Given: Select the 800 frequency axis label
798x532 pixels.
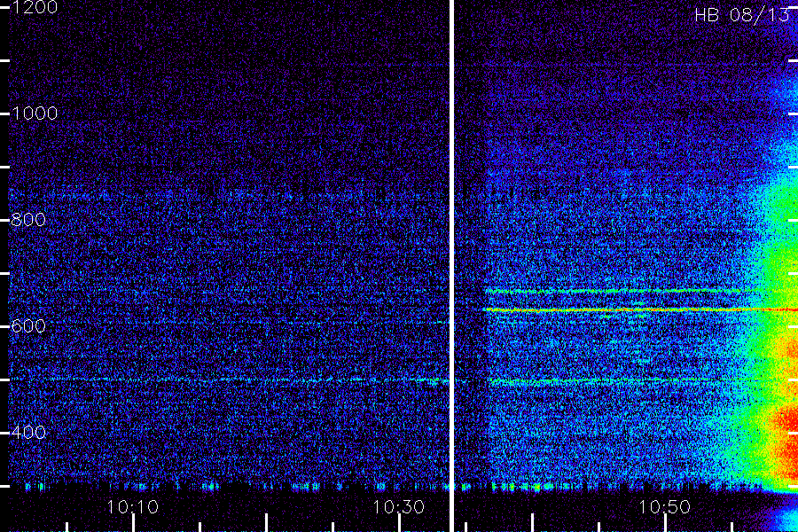Looking at the screenshot, I should (28, 219).
